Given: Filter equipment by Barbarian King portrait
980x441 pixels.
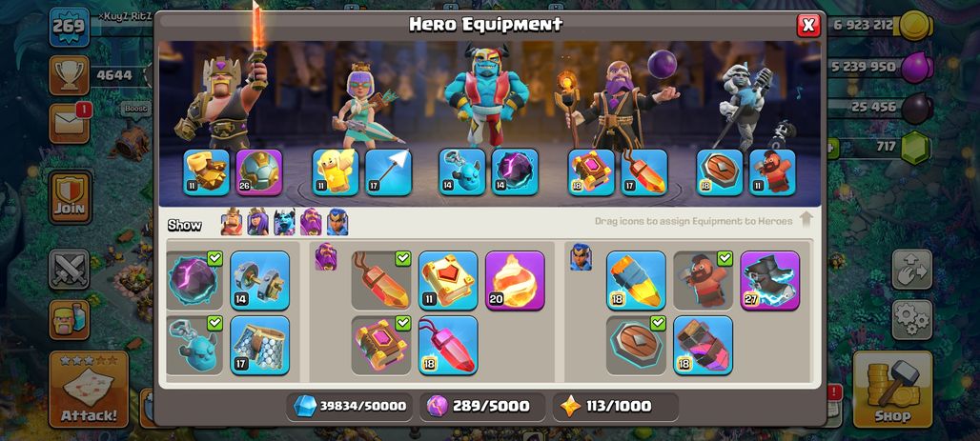Looking at the screenshot, I should (x=232, y=222).
